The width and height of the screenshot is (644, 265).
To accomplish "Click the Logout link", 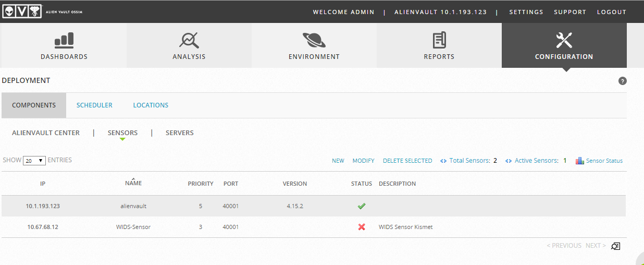I will [612, 12].
